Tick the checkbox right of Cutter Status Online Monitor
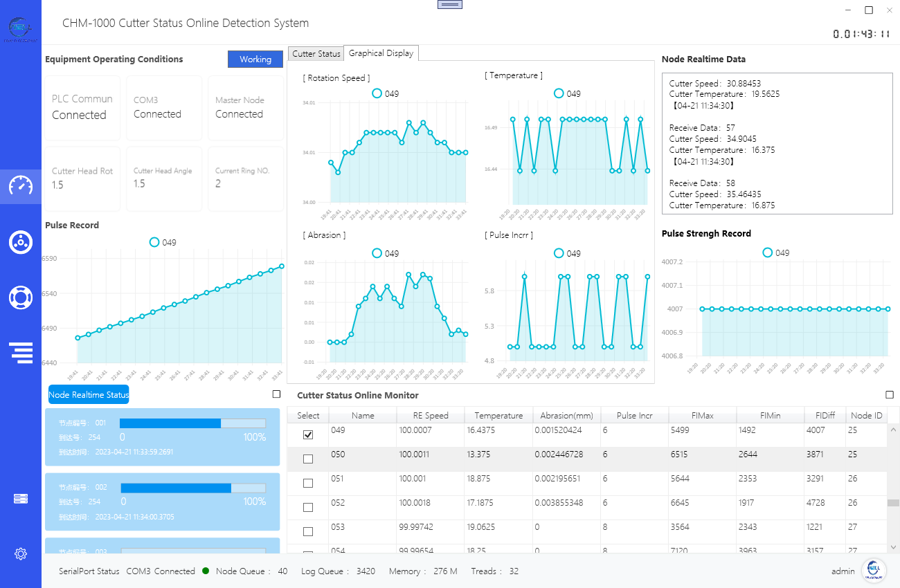Screen dimensions: 900x588 [x=890, y=395]
